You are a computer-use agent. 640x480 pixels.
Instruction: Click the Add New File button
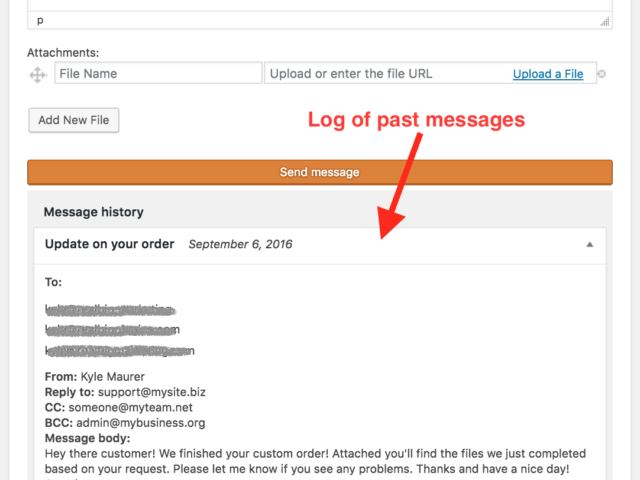[74, 120]
